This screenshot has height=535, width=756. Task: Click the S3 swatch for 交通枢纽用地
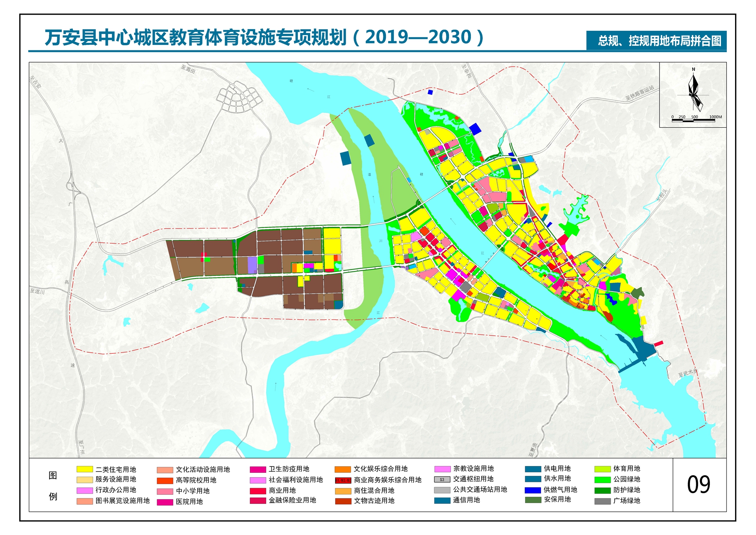tap(442, 479)
